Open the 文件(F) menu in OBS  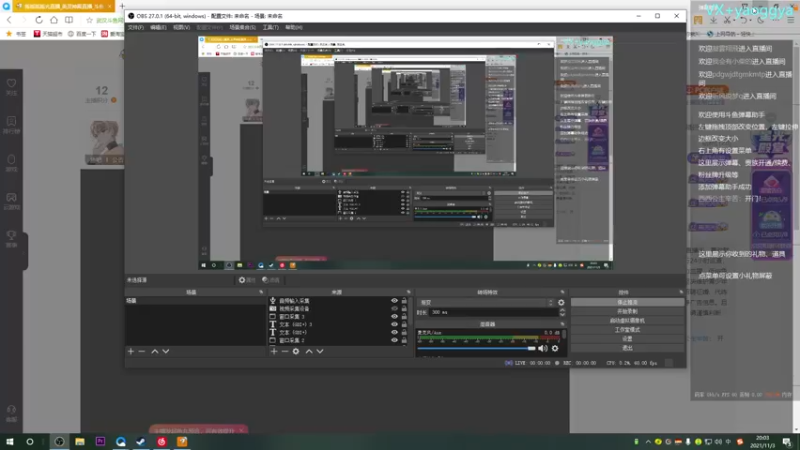click(136, 28)
